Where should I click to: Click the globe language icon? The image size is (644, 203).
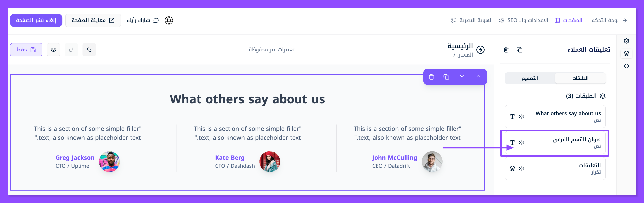pyautogui.click(x=169, y=20)
